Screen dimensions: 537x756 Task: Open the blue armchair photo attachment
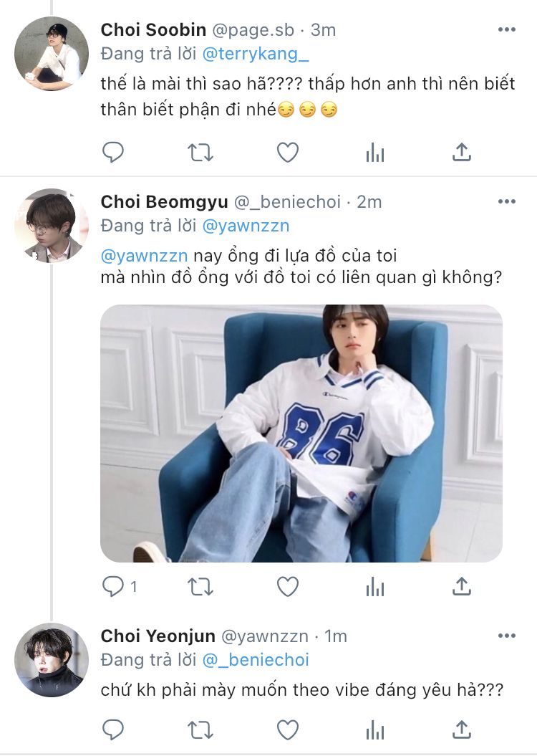click(x=301, y=433)
